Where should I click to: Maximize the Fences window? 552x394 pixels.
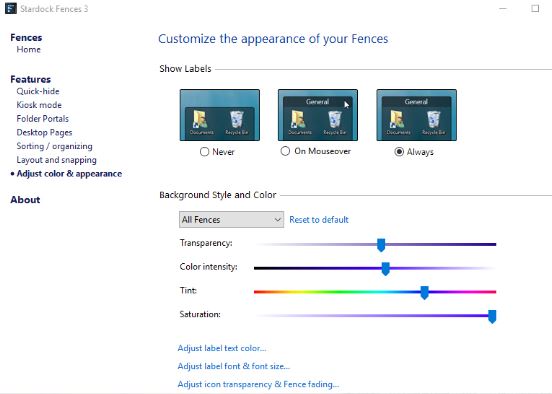[x=535, y=8]
